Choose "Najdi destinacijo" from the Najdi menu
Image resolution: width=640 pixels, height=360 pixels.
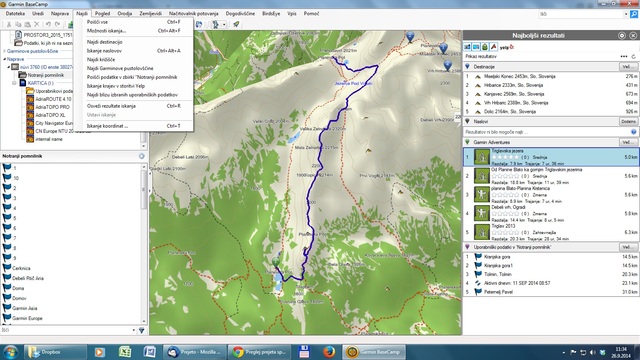tap(104, 42)
